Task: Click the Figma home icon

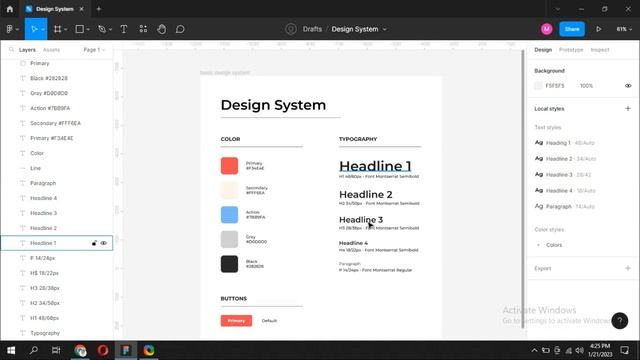Action: click(x=9, y=9)
